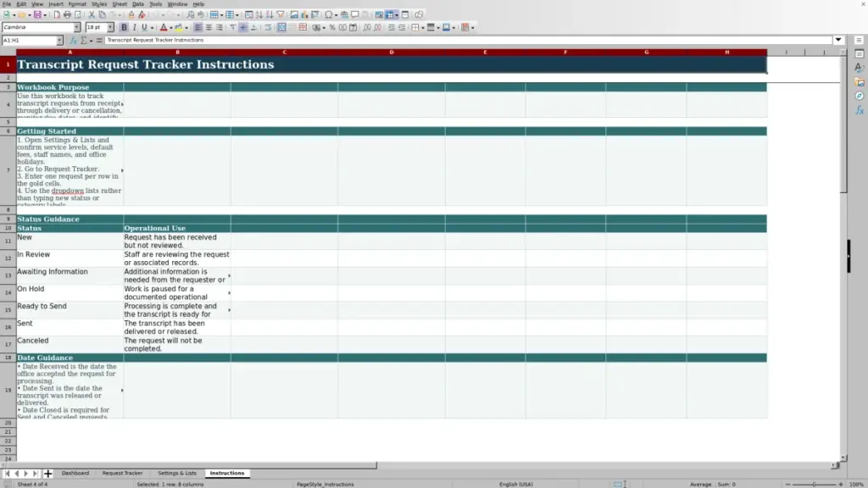Open the sidebar Gallery icon
The width and height of the screenshot is (868, 488).
click(860, 82)
